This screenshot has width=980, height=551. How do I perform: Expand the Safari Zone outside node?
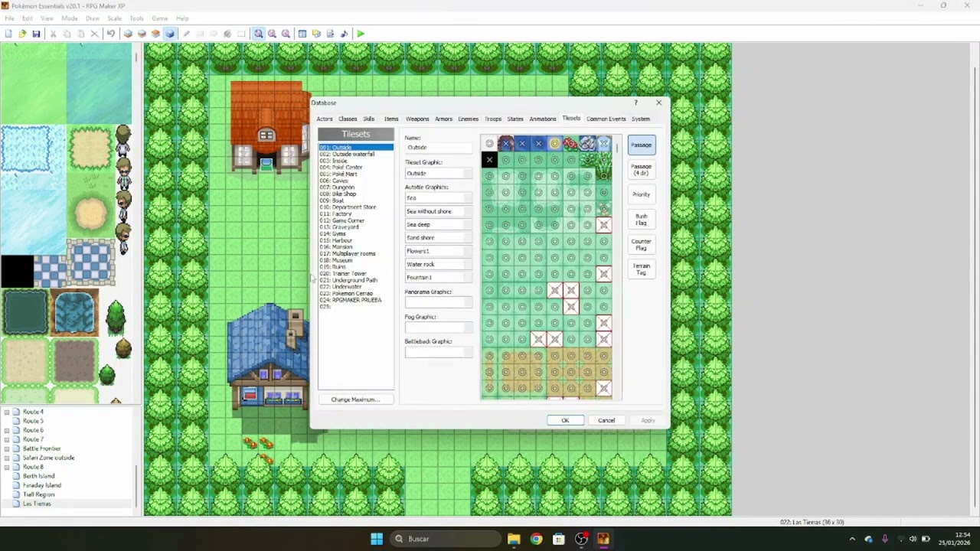[x=7, y=458]
